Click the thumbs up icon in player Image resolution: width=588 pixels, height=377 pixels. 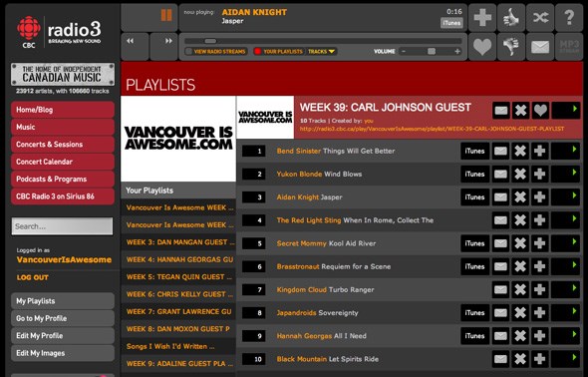click(511, 18)
